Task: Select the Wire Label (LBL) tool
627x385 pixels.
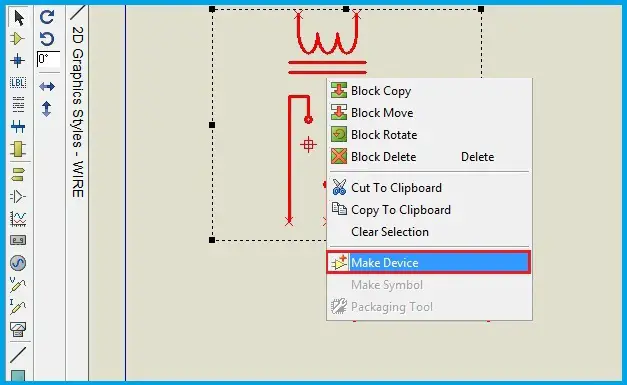Action: (x=18, y=83)
